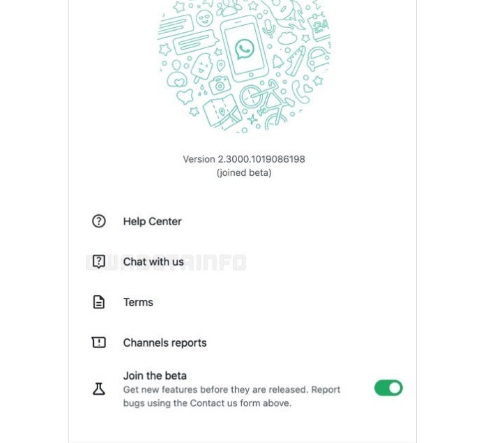Click the Terms document icon
The width and height of the screenshot is (504, 443).
99,302
